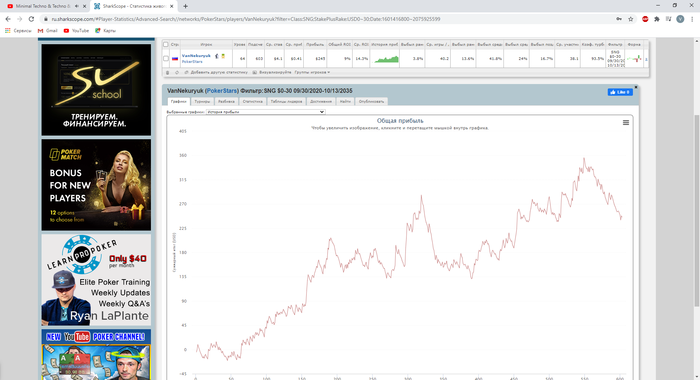Viewport: 700px width, 380px height.
Task: Open the VanNekuryuk player link
Action: tap(196, 56)
